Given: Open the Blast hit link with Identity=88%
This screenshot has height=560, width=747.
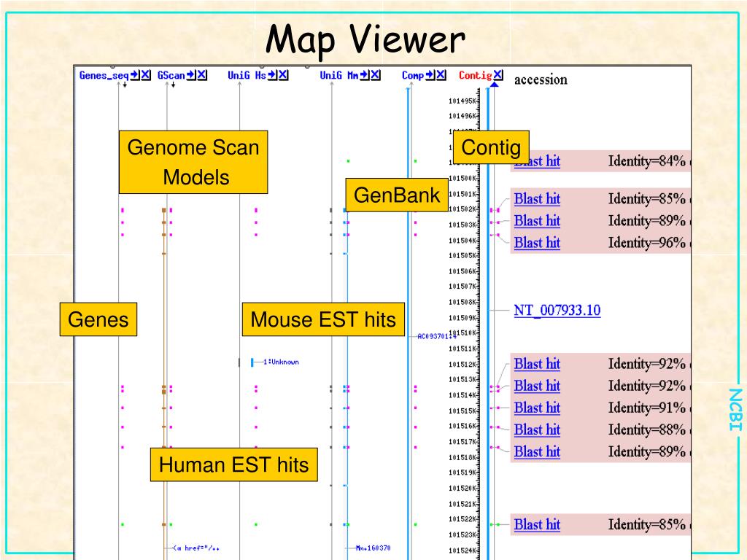Looking at the screenshot, I should pos(537,430).
